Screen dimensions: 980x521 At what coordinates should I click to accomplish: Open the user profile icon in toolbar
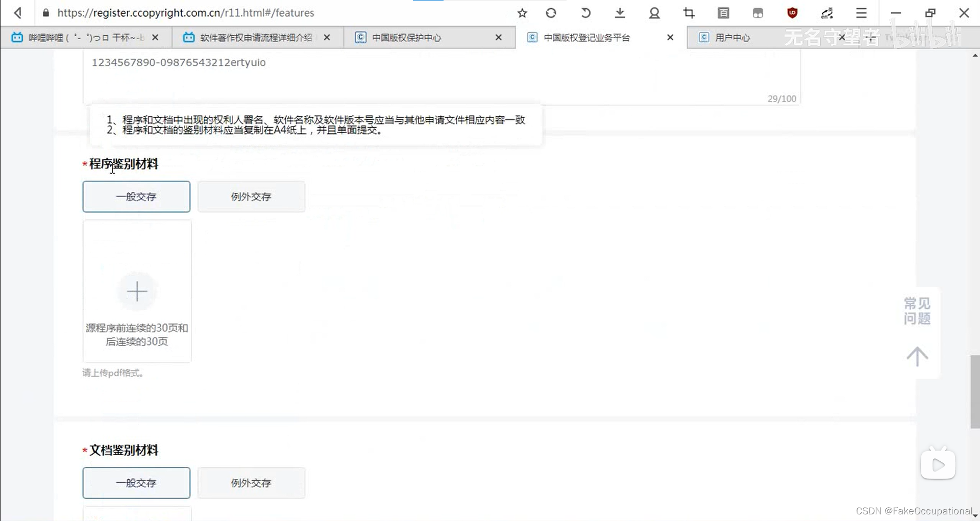(x=654, y=13)
